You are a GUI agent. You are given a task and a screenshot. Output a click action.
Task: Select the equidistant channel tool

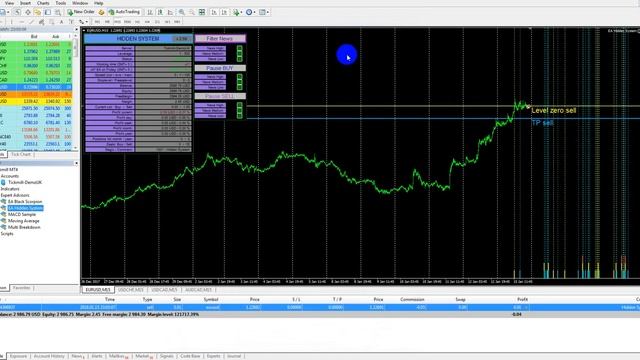42,22
